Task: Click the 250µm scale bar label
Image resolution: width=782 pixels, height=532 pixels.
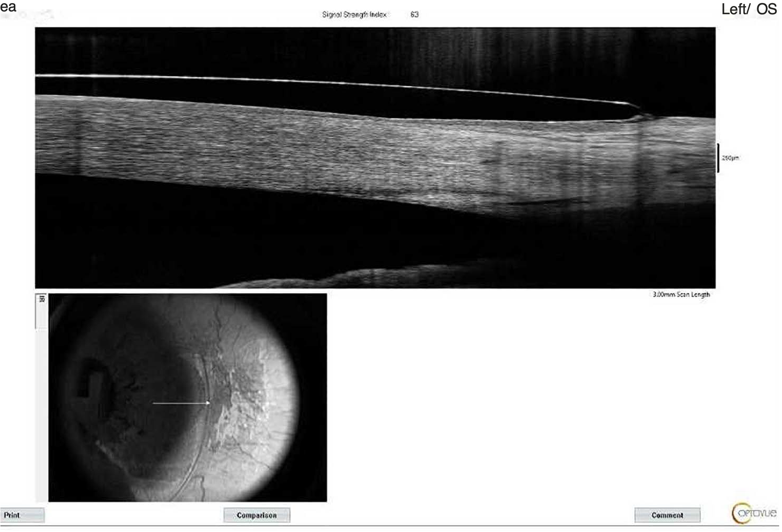Action: point(730,158)
